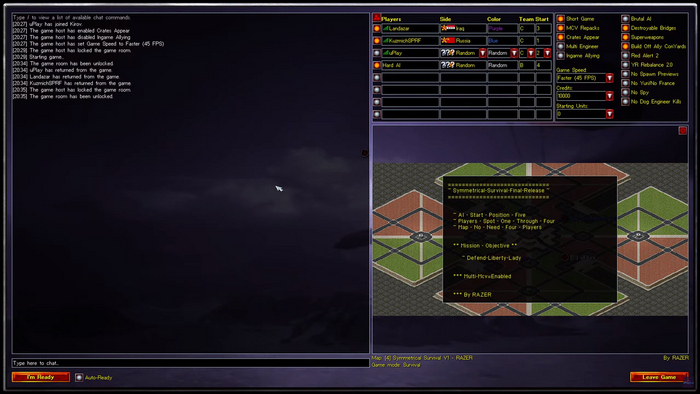Click the red icon beside Players header
700x394 pixels.
pyautogui.click(x=377, y=18)
